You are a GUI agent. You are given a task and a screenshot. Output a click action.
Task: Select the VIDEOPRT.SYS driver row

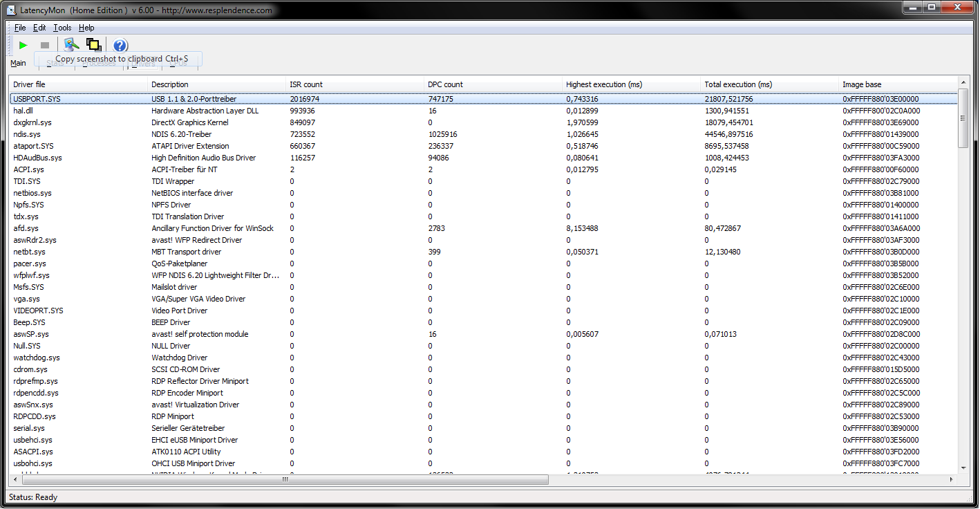click(484, 311)
